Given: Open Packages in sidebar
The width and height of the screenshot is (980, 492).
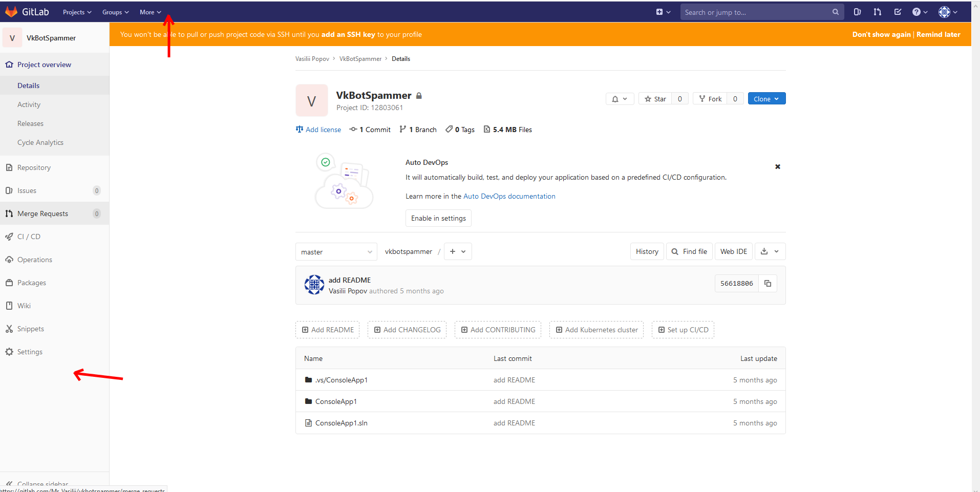Looking at the screenshot, I should (x=54, y=283).
